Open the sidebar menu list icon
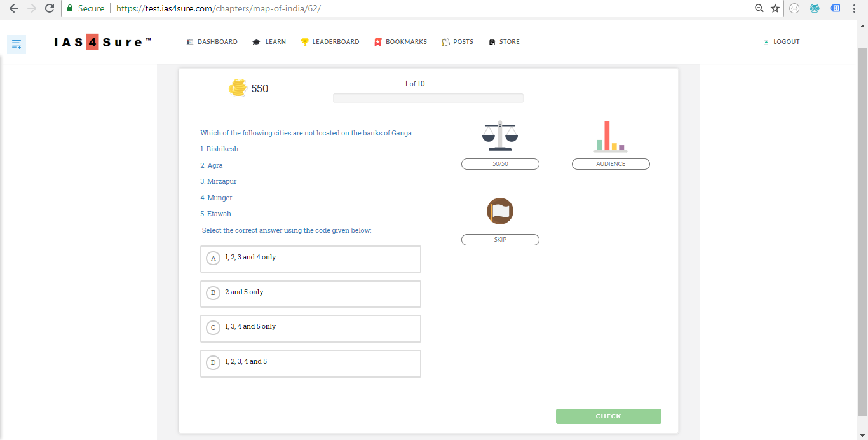The width and height of the screenshot is (868, 440). click(x=17, y=44)
